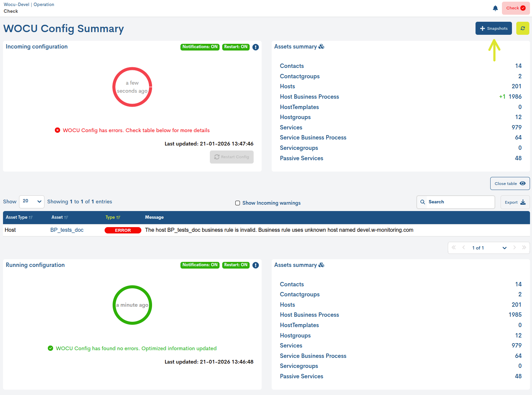Click the Search input field

(x=459, y=202)
